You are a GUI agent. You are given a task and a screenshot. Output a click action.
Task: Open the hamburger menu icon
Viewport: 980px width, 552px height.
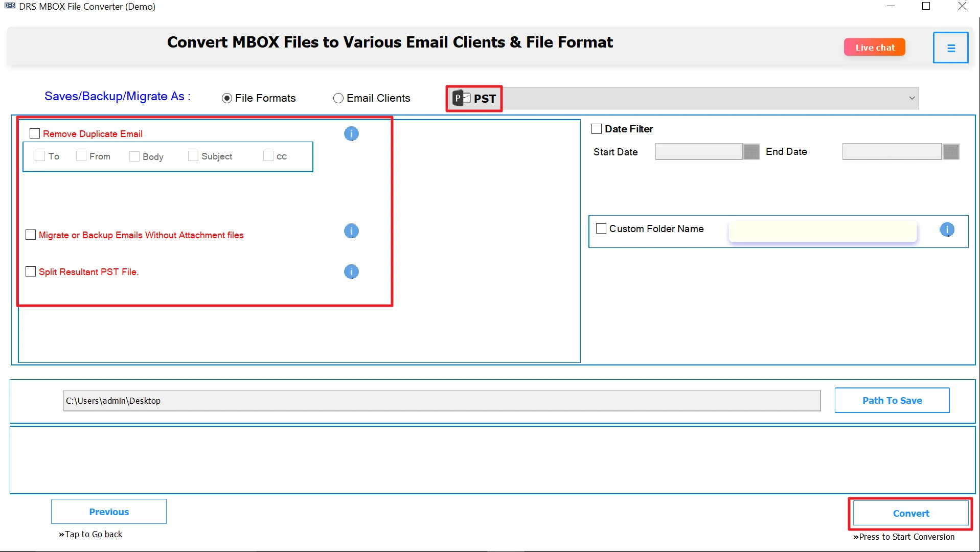click(950, 48)
